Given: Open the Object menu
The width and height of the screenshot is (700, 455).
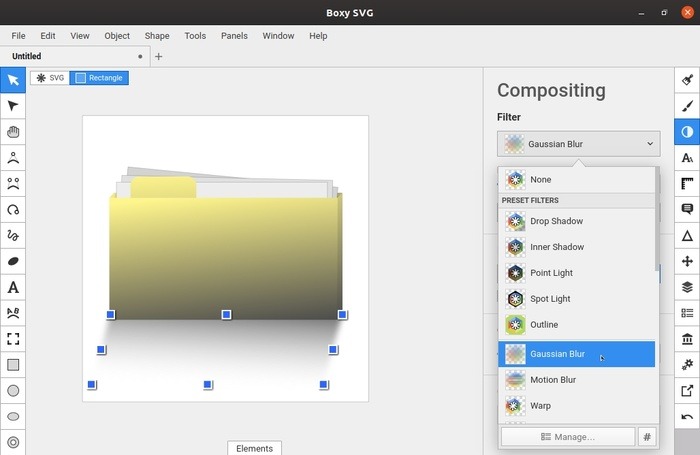Looking at the screenshot, I should point(117,36).
